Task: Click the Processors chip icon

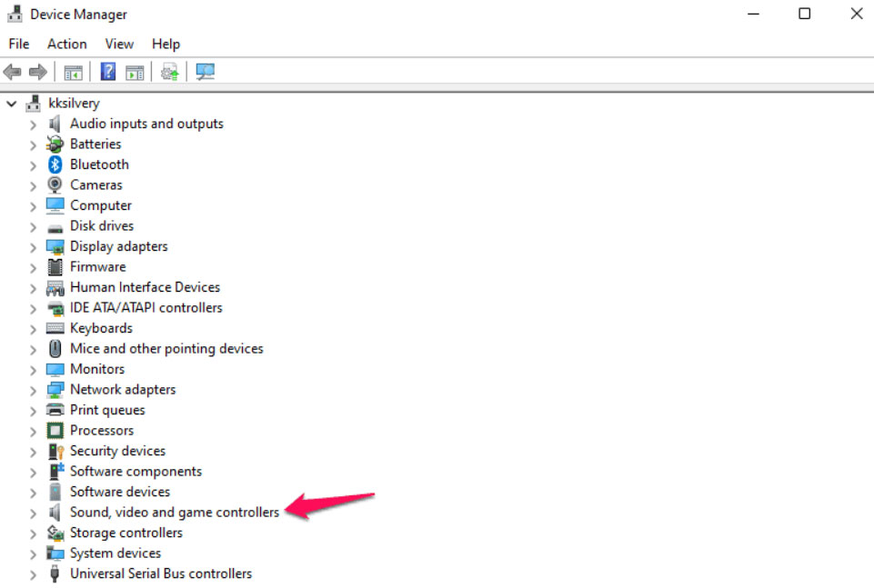Action: click(x=55, y=431)
